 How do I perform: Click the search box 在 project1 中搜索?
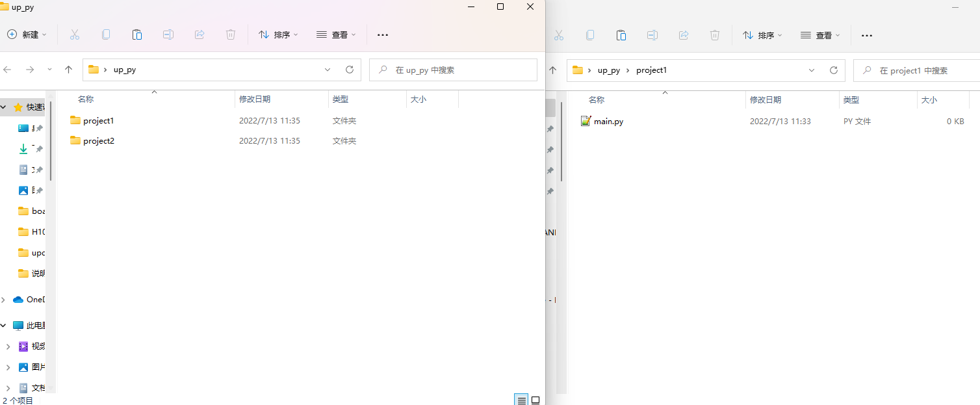click(917, 70)
